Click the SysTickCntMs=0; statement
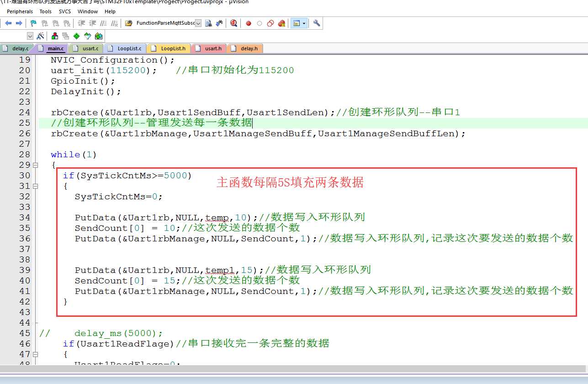Viewport: 588px width, 384px height. click(x=119, y=197)
